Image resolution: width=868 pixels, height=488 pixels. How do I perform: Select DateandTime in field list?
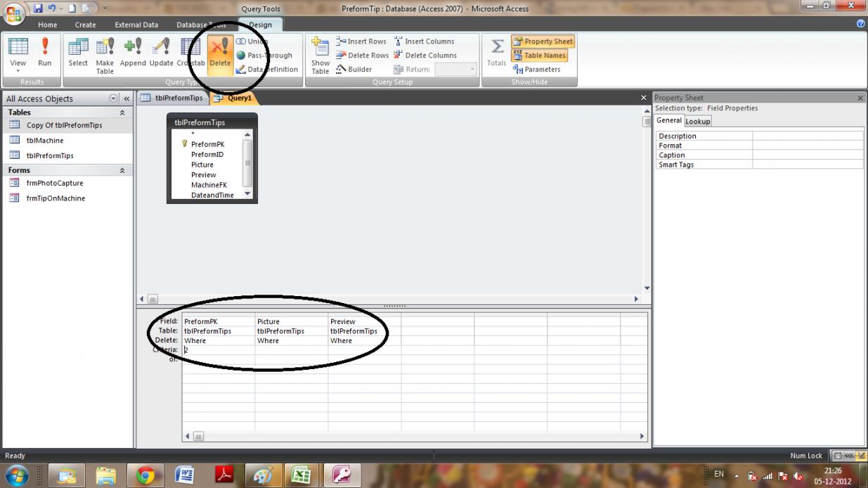pyautogui.click(x=212, y=195)
